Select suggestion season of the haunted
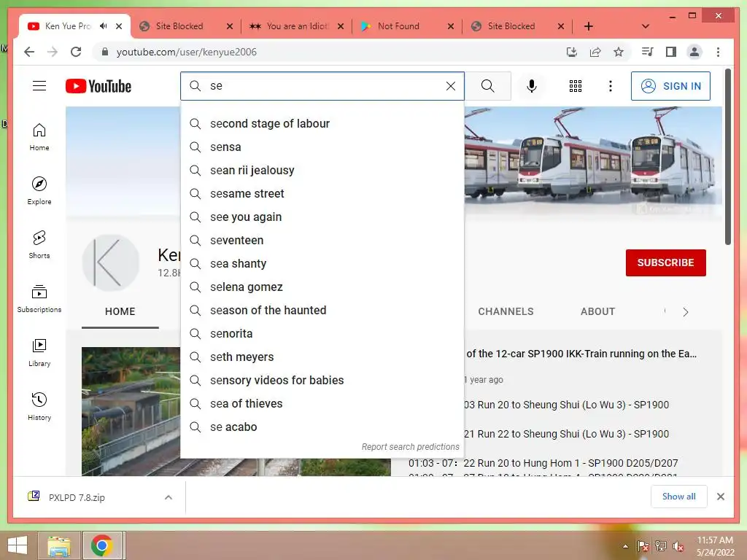 click(x=322, y=311)
